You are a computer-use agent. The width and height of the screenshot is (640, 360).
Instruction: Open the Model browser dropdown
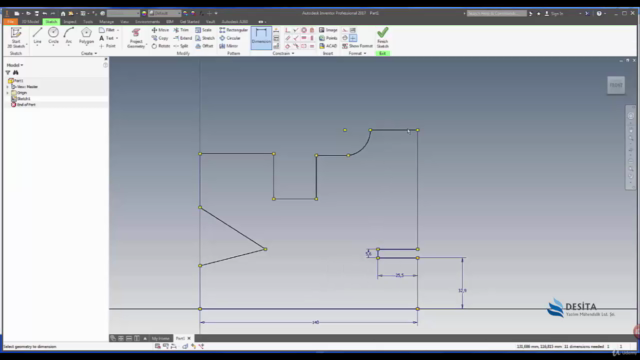click(x=15, y=65)
